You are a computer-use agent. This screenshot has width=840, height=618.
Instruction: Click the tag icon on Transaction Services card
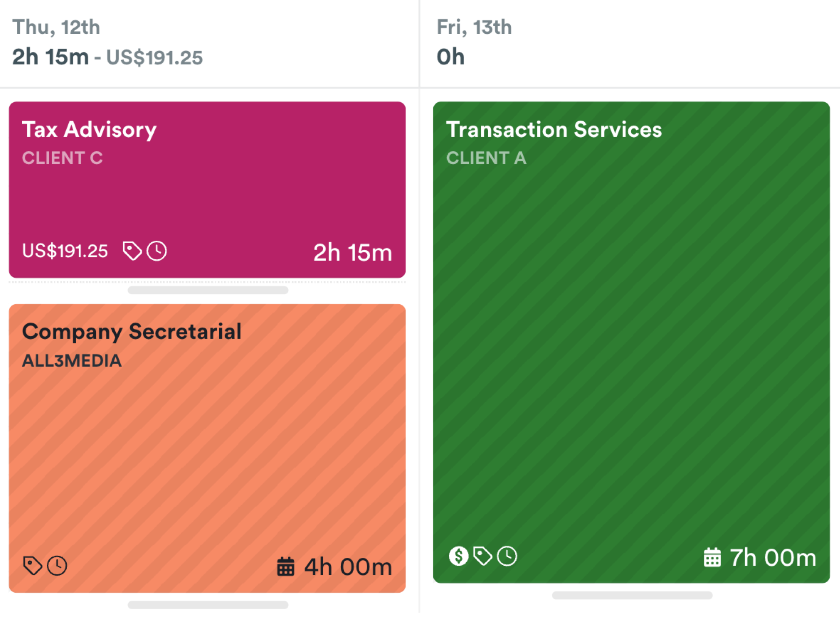(483, 556)
